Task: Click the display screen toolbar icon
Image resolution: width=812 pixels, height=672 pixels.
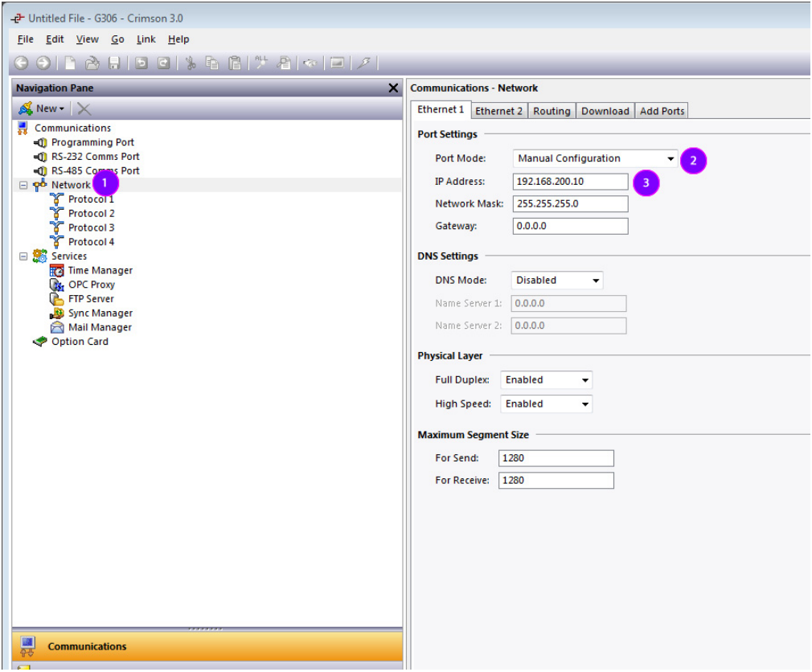Action: tap(337, 64)
